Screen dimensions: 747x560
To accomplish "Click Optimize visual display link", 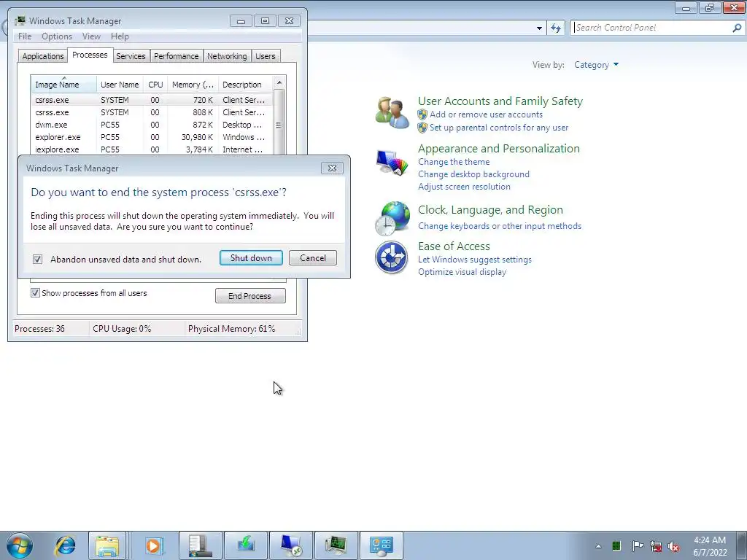I will tap(462, 272).
